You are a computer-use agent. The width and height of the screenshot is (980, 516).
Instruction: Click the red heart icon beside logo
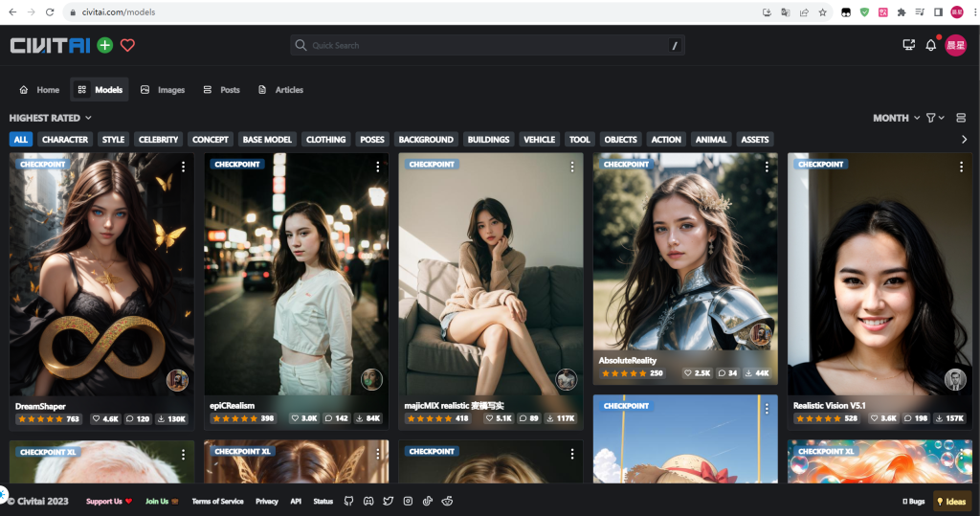(x=127, y=45)
